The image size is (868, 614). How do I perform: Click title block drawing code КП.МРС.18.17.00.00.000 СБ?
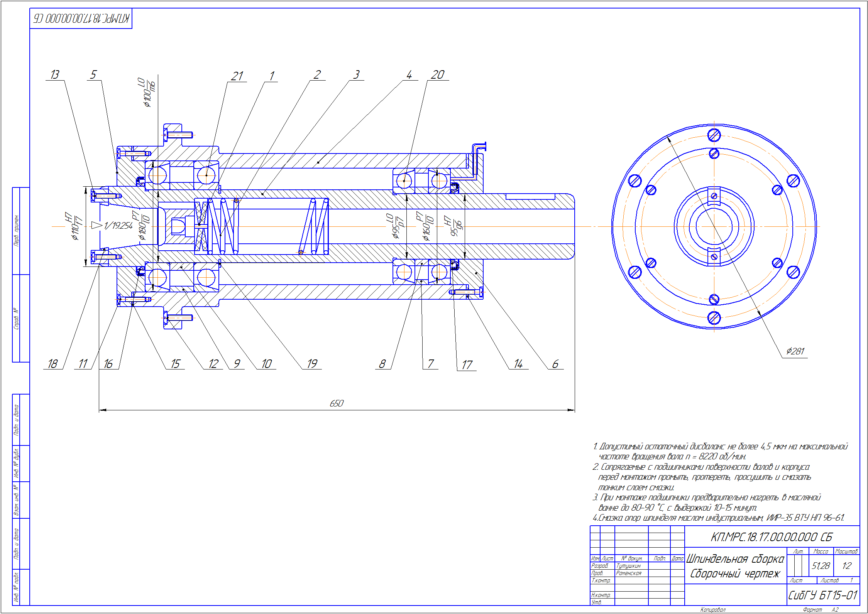tap(772, 537)
